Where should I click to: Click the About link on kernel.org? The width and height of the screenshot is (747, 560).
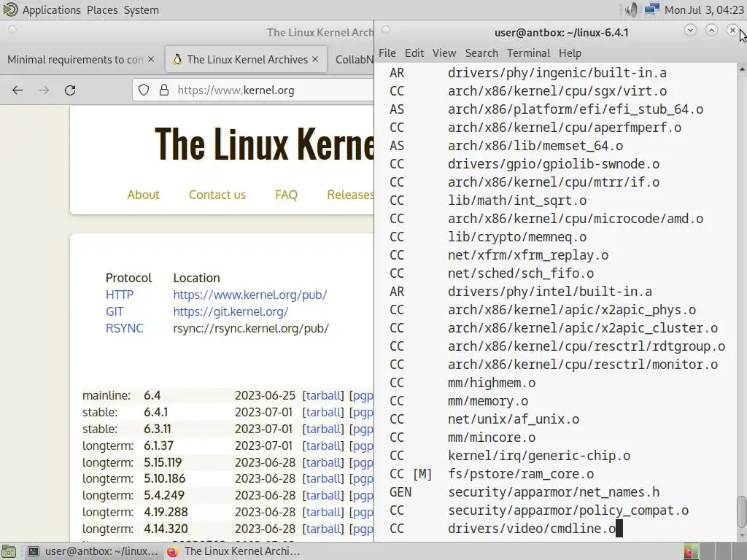tap(144, 195)
